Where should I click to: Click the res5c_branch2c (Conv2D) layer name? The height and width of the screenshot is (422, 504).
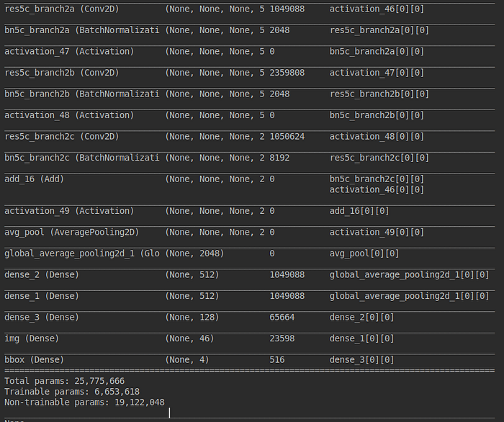click(62, 137)
